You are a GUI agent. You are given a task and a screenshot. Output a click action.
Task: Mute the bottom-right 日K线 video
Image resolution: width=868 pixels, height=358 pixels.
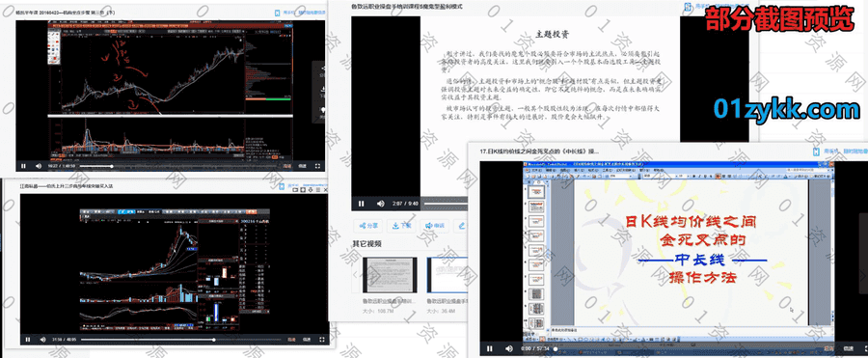[508, 348]
